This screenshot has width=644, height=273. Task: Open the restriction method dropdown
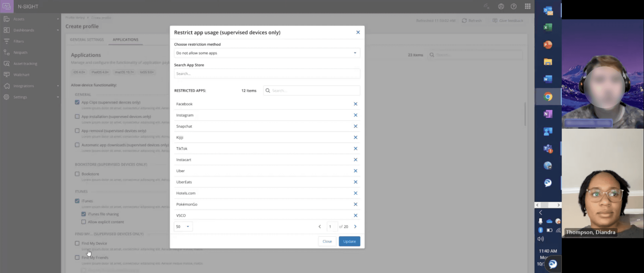267,53
